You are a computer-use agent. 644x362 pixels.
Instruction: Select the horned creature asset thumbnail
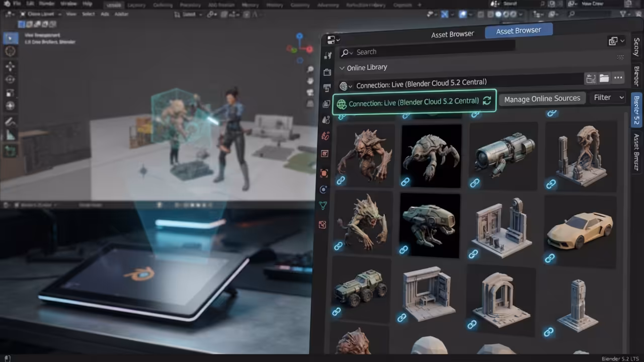coord(365,155)
